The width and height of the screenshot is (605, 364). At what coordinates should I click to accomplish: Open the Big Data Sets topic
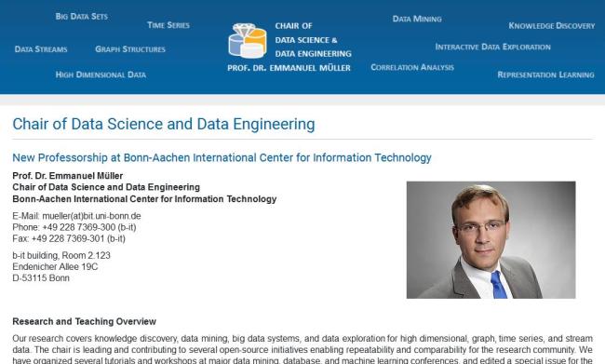coord(81,17)
